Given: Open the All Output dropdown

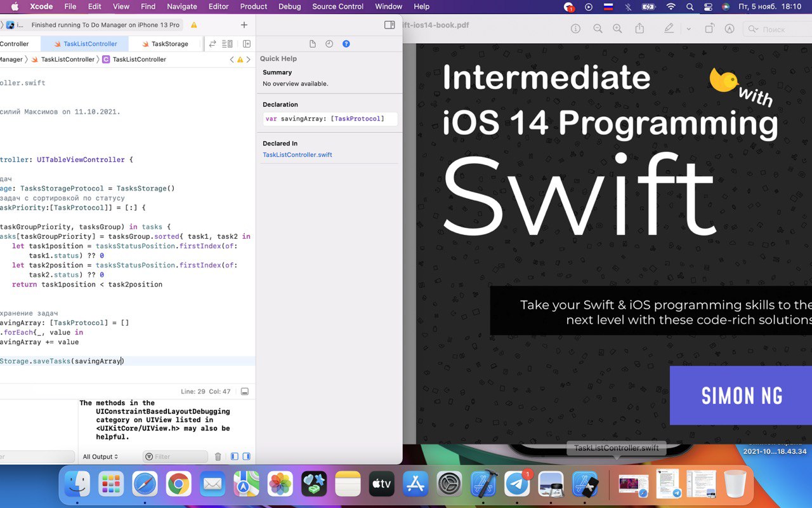Looking at the screenshot, I should click(100, 457).
